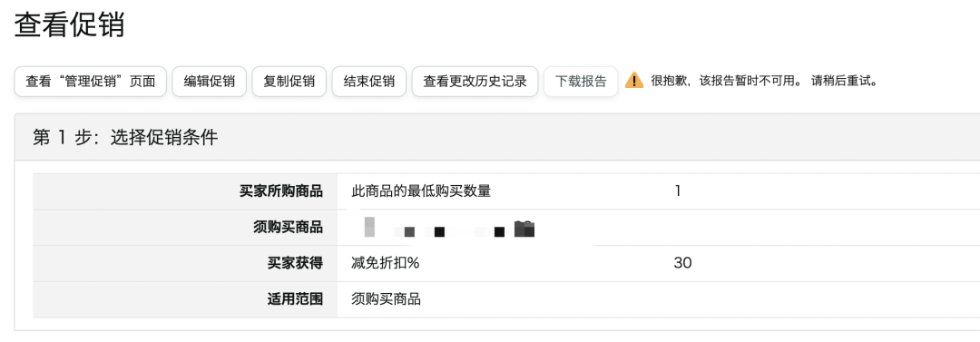This screenshot has width=980, height=342.
Task: Click 结束促销 to end the promotion
Action: click(369, 82)
